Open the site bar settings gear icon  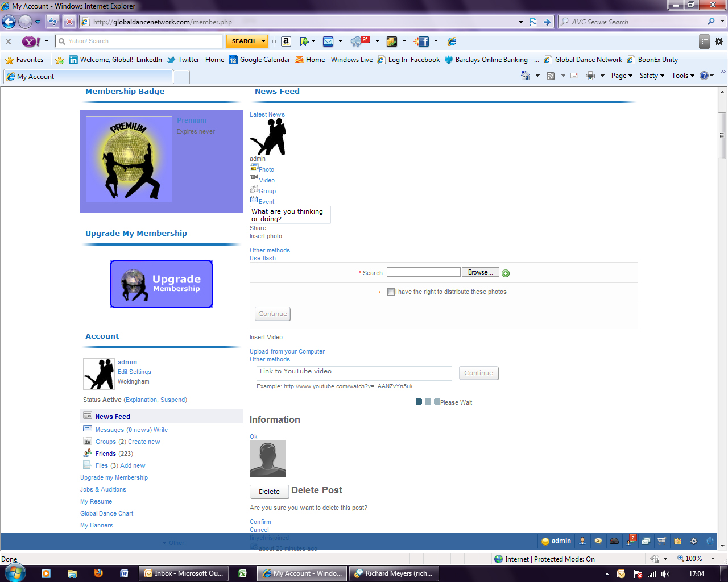click(x=694, y=541)
